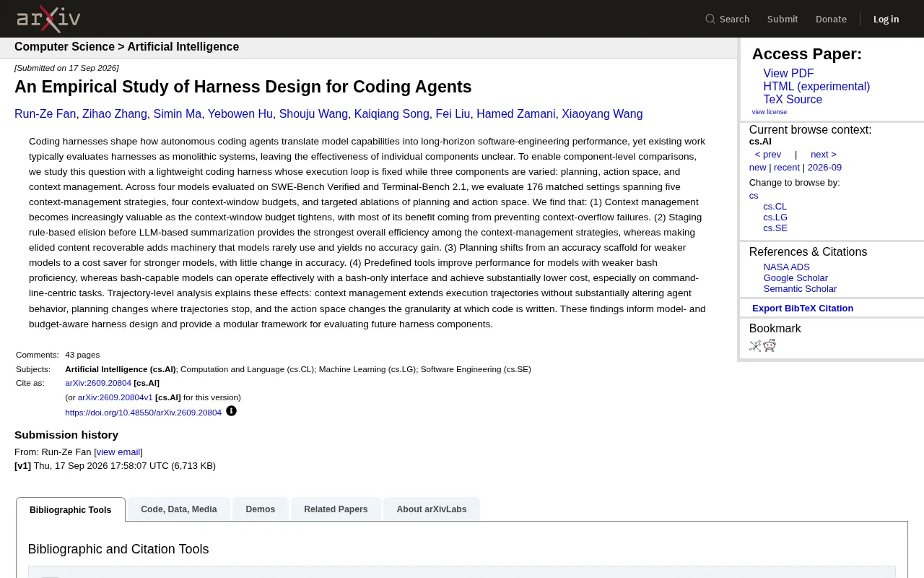Bookmark with Reddit icon
The width and height of the screenshot is (924, 578).
point(770,345)
